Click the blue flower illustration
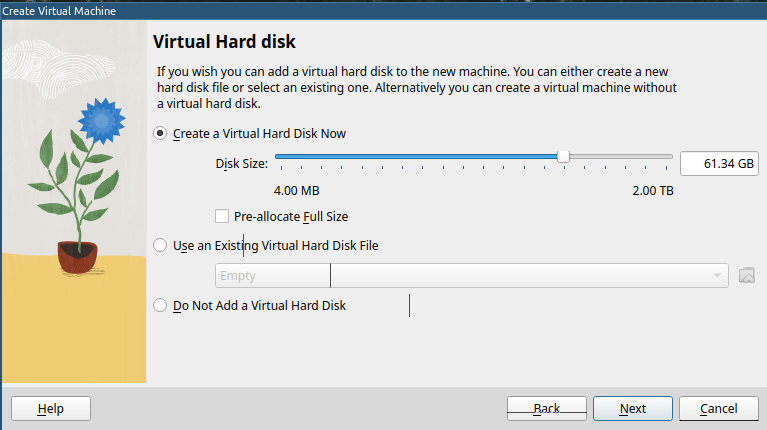Viewport: 767px width, 430px height. click(100, 120)
